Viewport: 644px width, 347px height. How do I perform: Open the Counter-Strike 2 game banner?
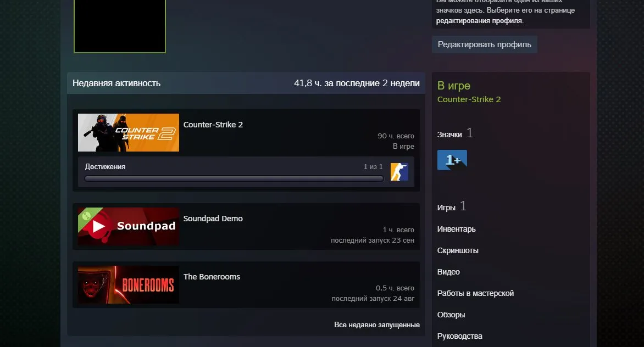[x=129, y=132]
